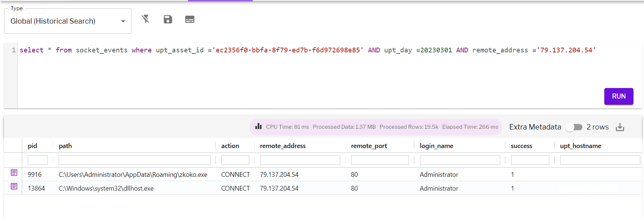
Task: Sort by success column header
Action: (521, 146)
